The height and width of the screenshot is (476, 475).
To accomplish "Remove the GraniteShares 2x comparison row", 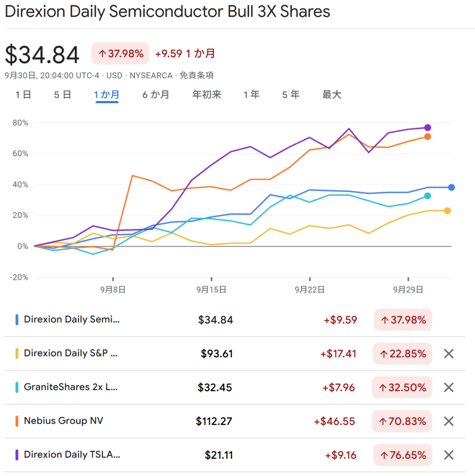I will click(x=448, y=387).
